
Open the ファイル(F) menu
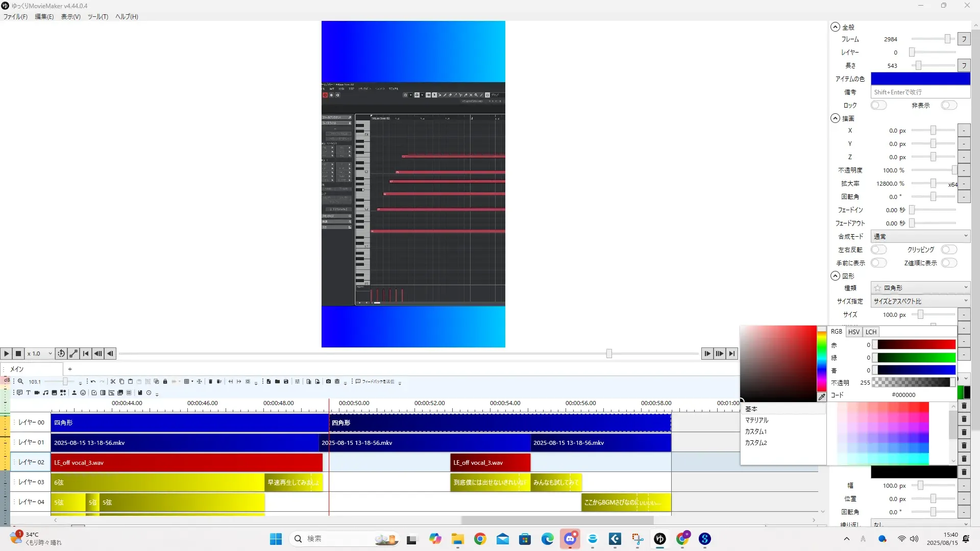[15, 17]
